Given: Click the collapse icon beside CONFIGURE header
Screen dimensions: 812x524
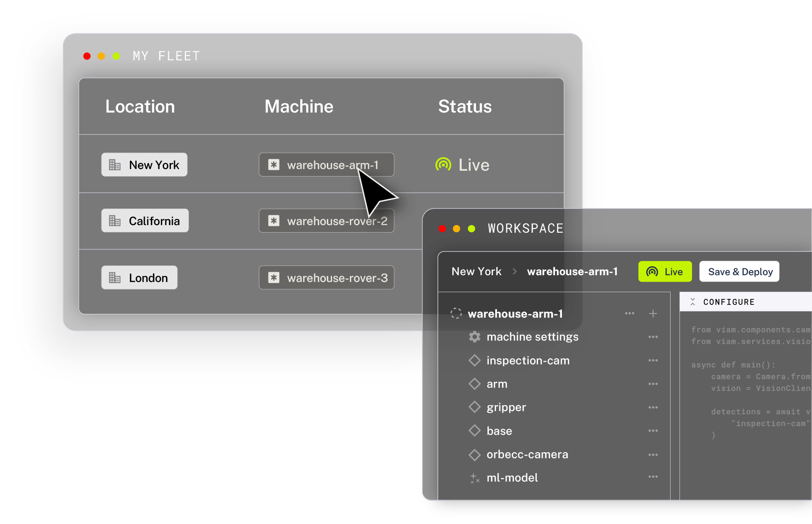Looking at the screenshot, I should click(693, 301).
